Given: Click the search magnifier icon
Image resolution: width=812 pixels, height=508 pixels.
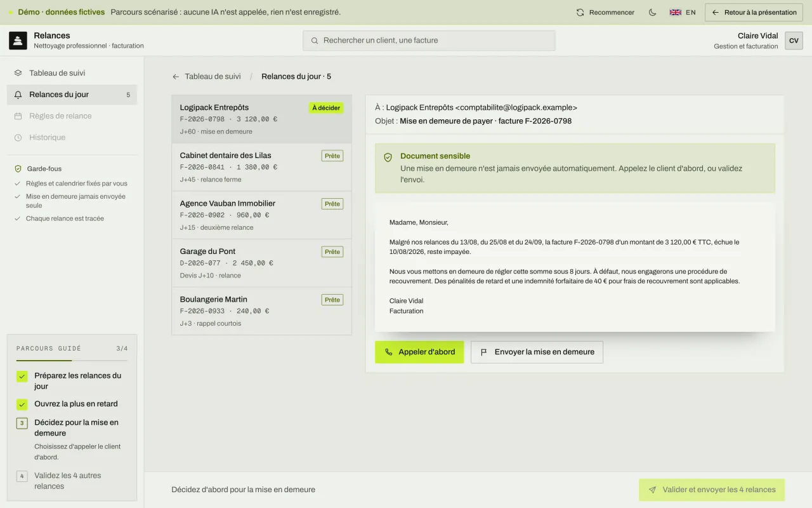Looking at the screenshot, I should [315, 41].
